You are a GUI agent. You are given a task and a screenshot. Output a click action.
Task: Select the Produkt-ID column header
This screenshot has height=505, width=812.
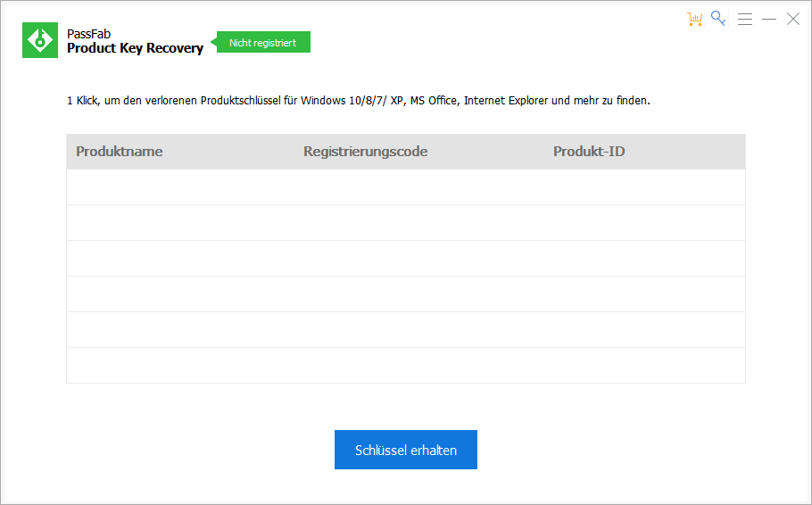(x=589, y=152)
